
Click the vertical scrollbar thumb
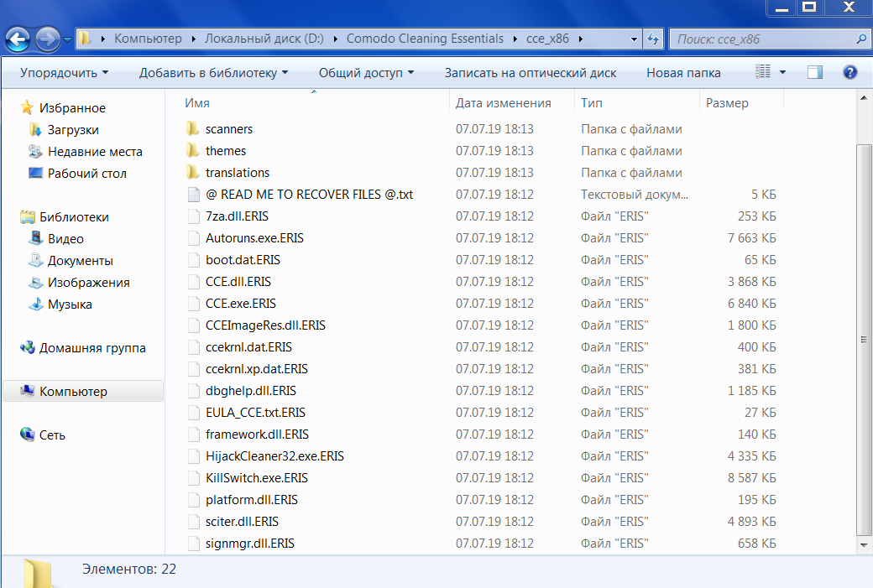point(864,340)
